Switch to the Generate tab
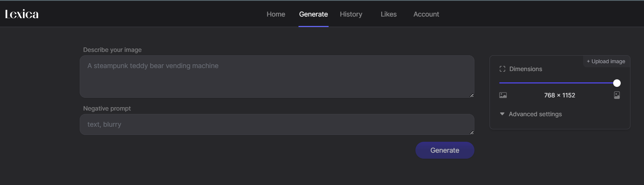The width and height of the screenshot is (644, 185). 314,14
